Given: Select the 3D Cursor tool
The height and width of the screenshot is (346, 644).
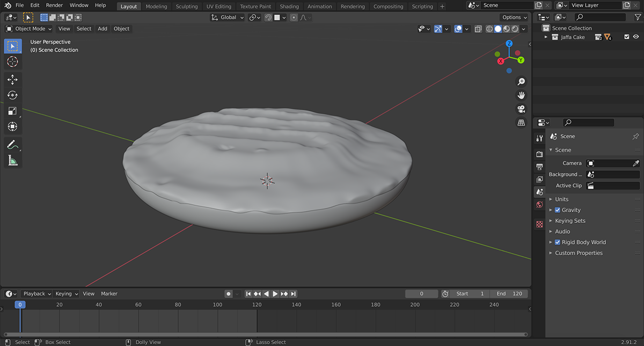Looking at the screenshot, I should [12, 62].
